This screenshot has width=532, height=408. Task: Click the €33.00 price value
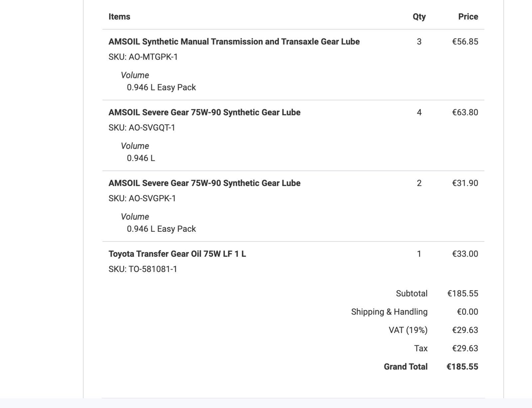[x=465, y=254]
